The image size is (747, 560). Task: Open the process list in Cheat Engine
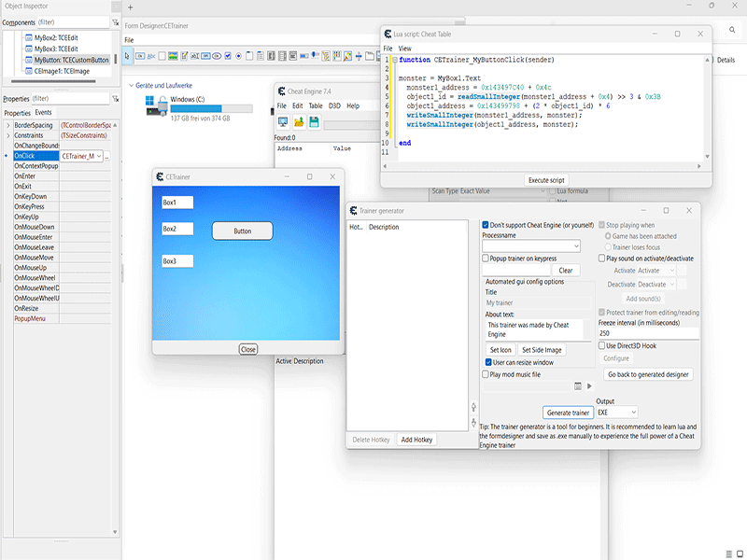pos(283,119)
